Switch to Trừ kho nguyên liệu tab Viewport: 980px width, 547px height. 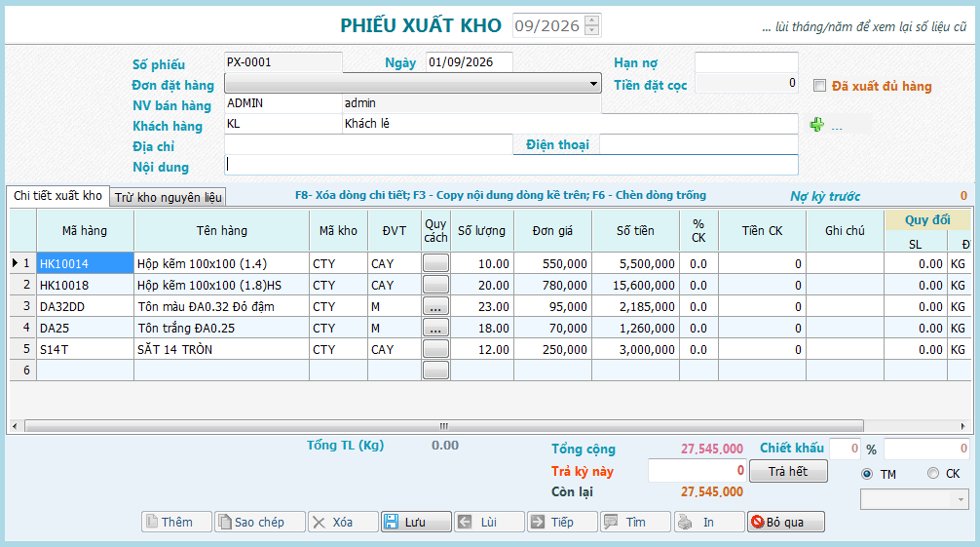pyautogui.click(x=168, y=197)
